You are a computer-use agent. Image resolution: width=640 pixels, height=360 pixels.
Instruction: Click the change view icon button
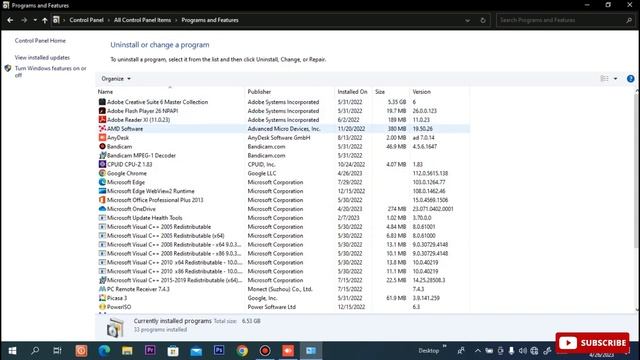point(604,79)
